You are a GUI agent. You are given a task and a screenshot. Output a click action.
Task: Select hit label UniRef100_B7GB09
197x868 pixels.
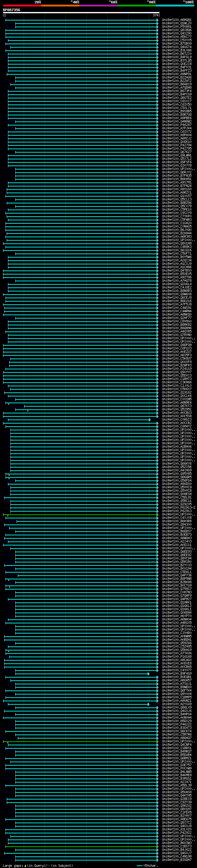(x=177, y=43)
